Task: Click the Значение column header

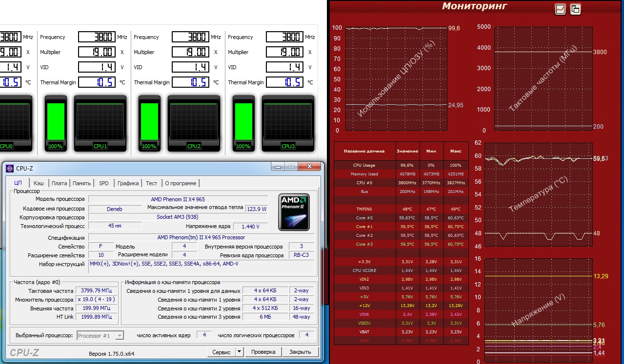Action: click(407, 151)
